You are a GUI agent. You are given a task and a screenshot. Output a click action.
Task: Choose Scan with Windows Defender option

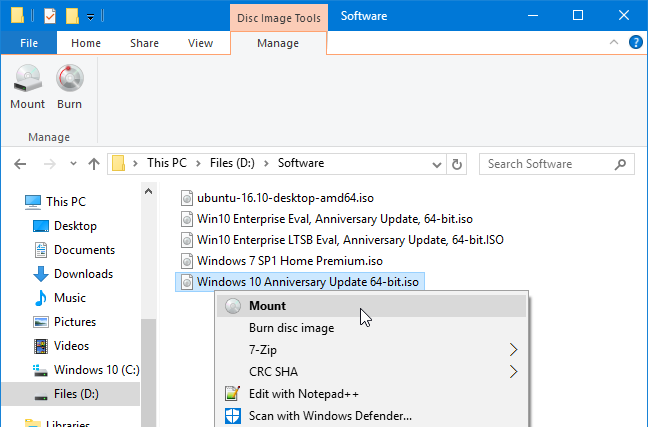pyautogui.click(x=330, y=416)
